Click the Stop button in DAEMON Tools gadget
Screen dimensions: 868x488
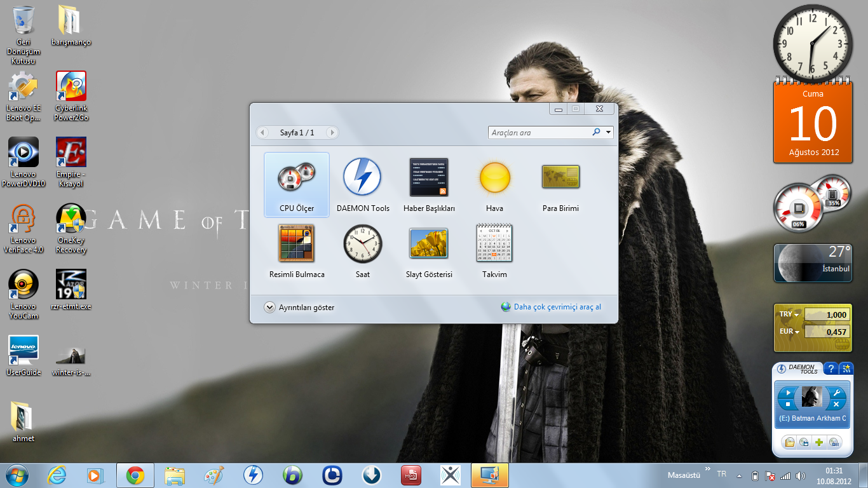click(x=788, y=404)
